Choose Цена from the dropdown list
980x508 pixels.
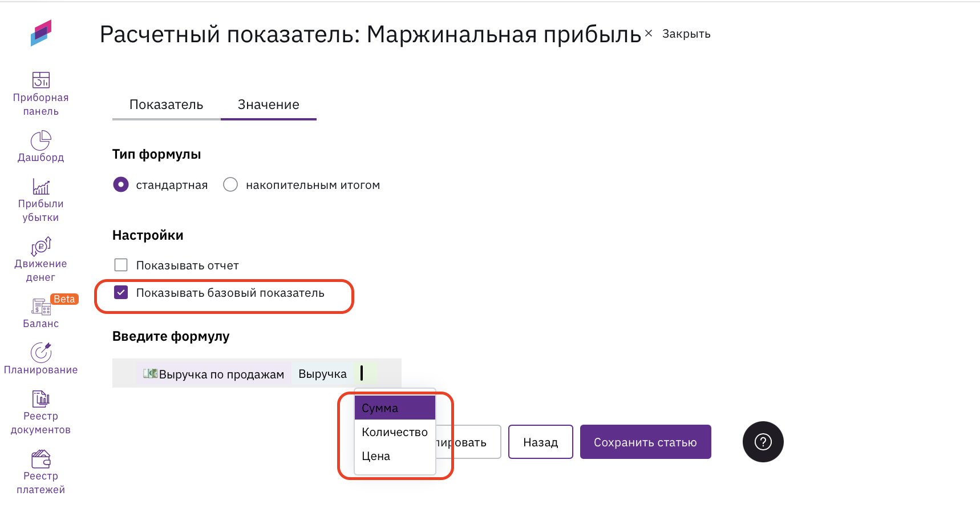[395, 456]
